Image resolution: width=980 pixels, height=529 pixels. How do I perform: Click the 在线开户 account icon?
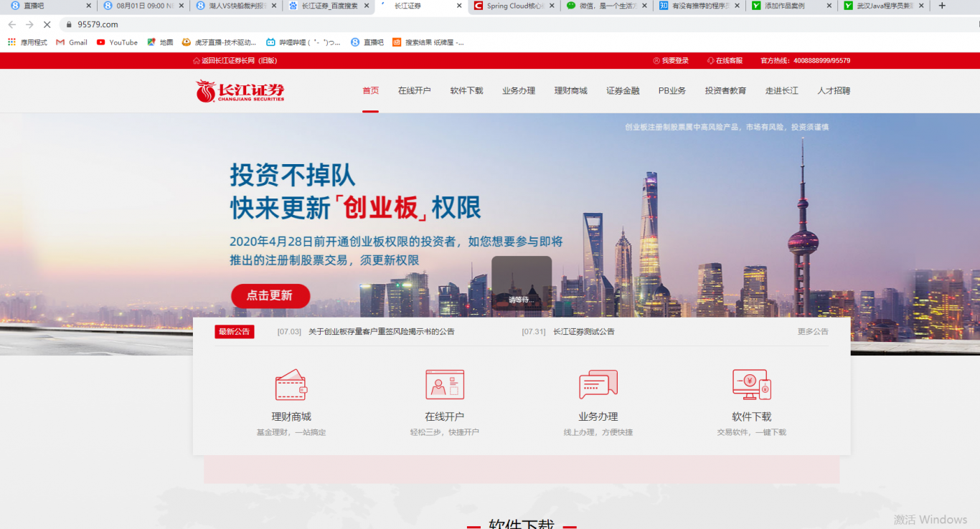point(445,385)
